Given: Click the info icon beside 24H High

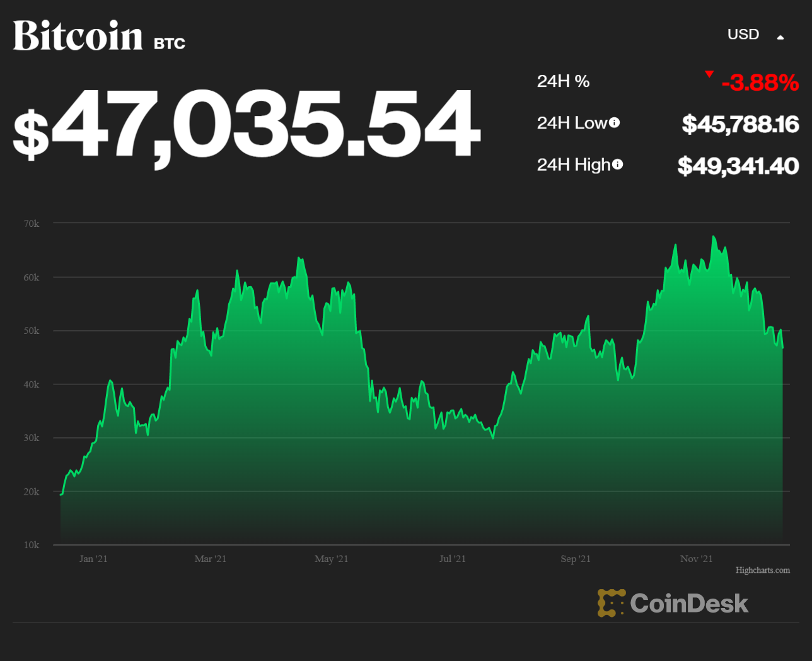Looking at the screenshot, I should [x=618, y=164].
